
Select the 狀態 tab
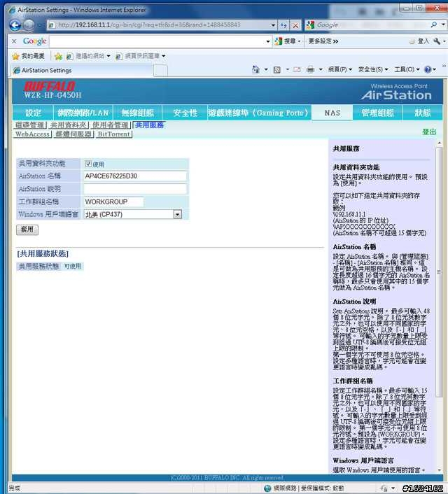tap(423, 113)
